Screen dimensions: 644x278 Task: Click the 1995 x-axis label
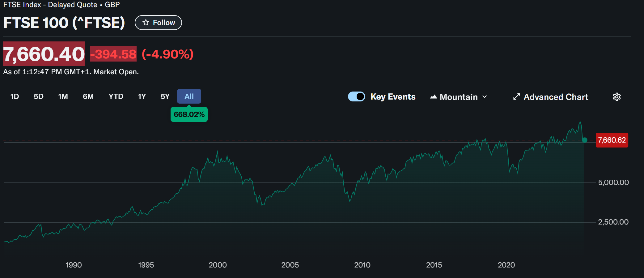tap(146, 265)
